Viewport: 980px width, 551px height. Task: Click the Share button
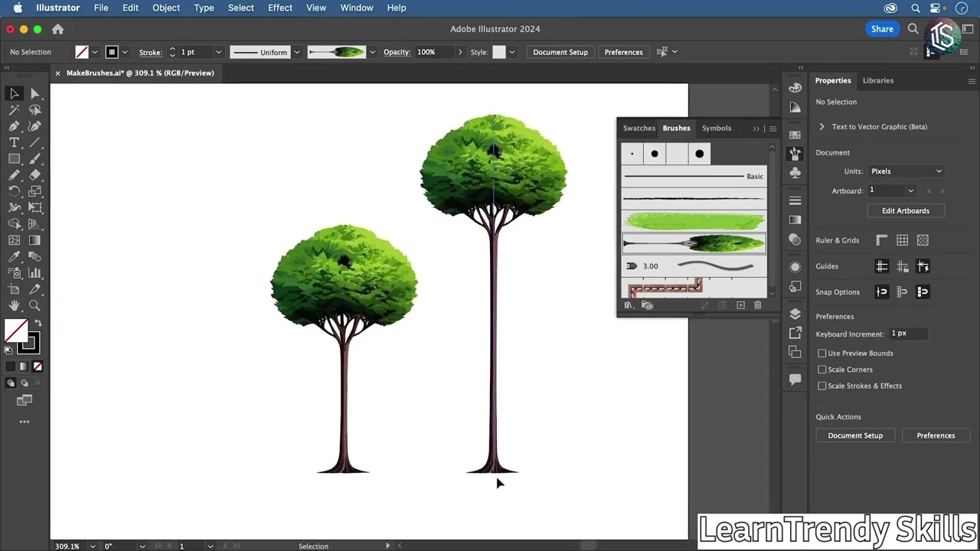pos(882,29)
